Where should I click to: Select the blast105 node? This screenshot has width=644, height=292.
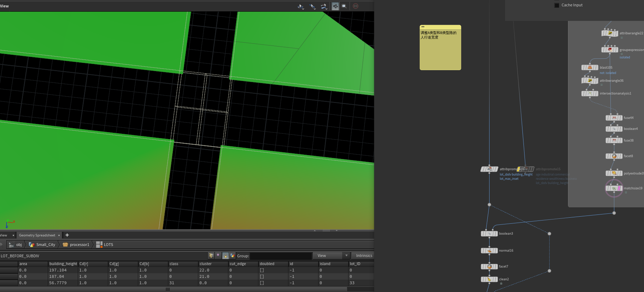tap(590, 67)
